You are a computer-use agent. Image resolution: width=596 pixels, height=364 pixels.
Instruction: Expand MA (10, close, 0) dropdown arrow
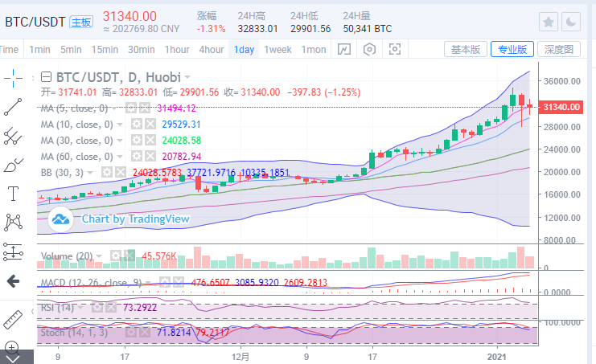(120, 125)
